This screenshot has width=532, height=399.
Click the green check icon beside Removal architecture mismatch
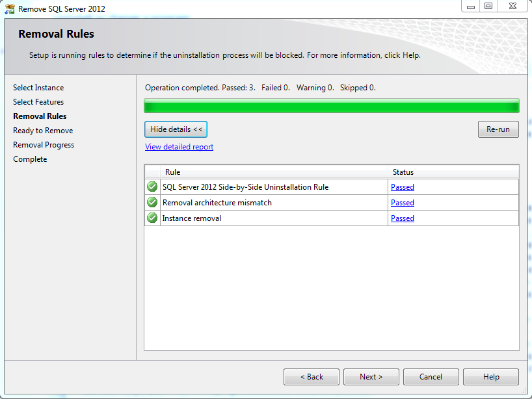pos(152,202)
